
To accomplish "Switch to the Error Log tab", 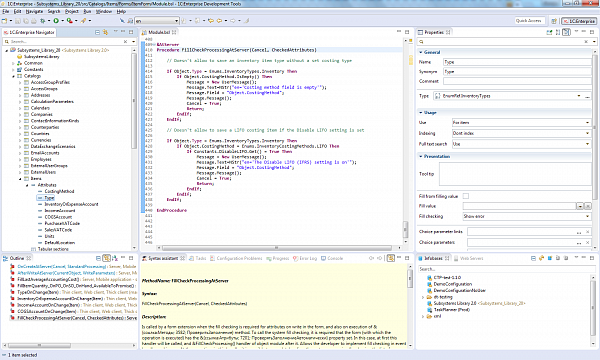I will [305, 258].
